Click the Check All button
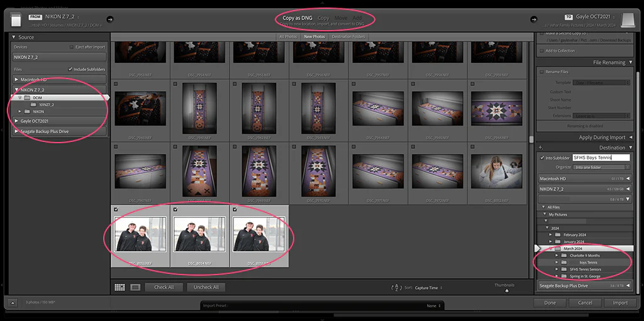The image size is (644, 321). [164, 287]
